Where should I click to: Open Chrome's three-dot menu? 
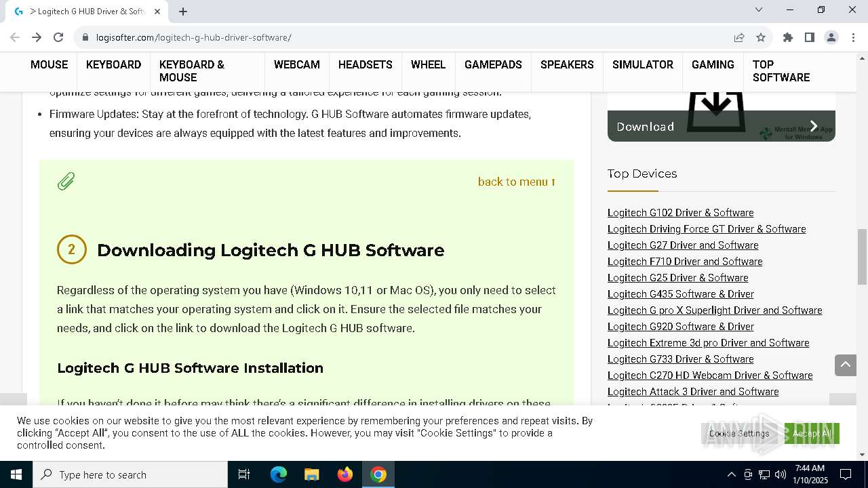click(853, 37)
